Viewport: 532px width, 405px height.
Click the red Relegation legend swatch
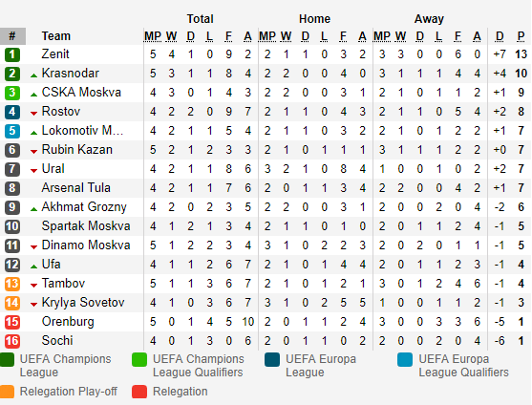coord(139,392)
